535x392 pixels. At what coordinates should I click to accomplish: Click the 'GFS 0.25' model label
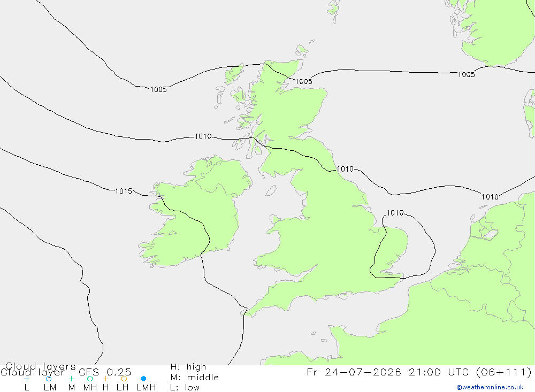105,372
